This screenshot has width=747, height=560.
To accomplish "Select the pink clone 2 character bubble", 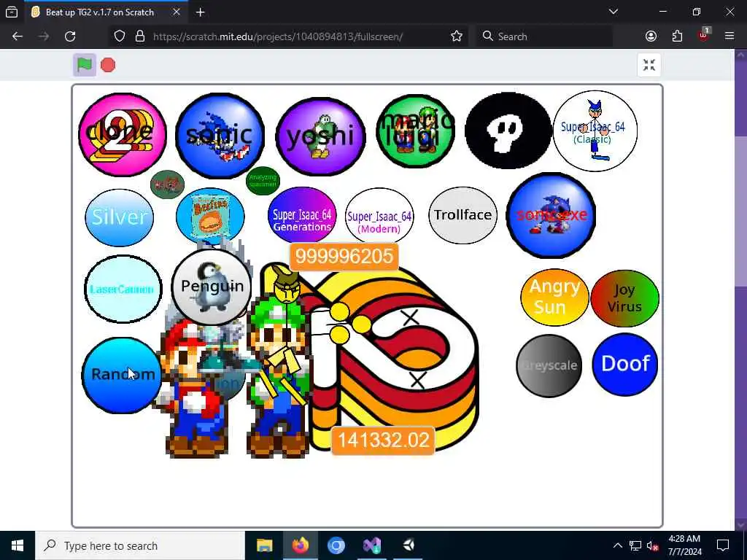I will point(123,134).
